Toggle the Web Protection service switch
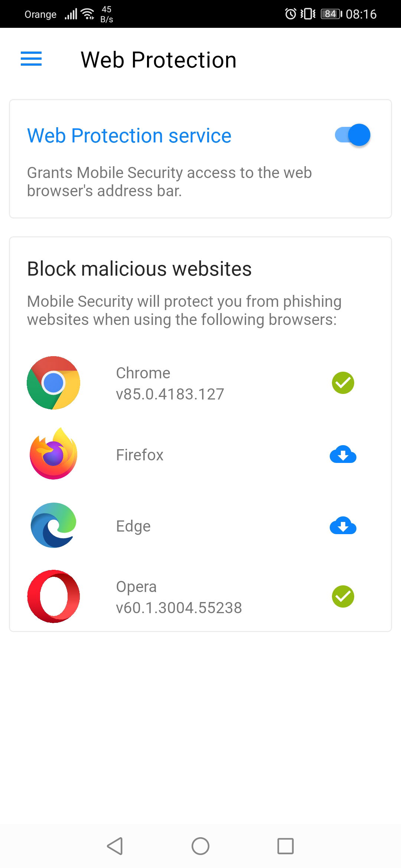 point(352,135)
